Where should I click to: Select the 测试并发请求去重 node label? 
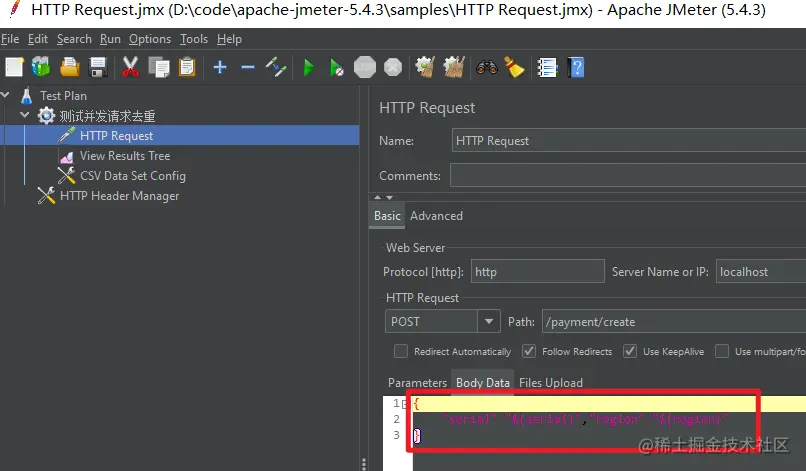(x=107, y=116)
